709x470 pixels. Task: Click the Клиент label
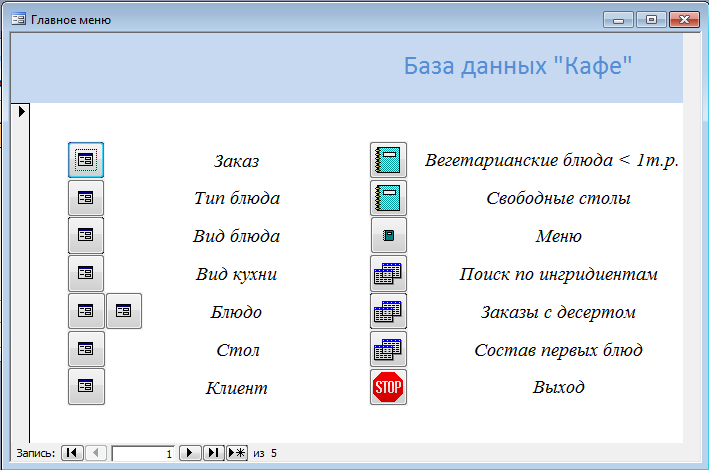[x=236, y=388]
